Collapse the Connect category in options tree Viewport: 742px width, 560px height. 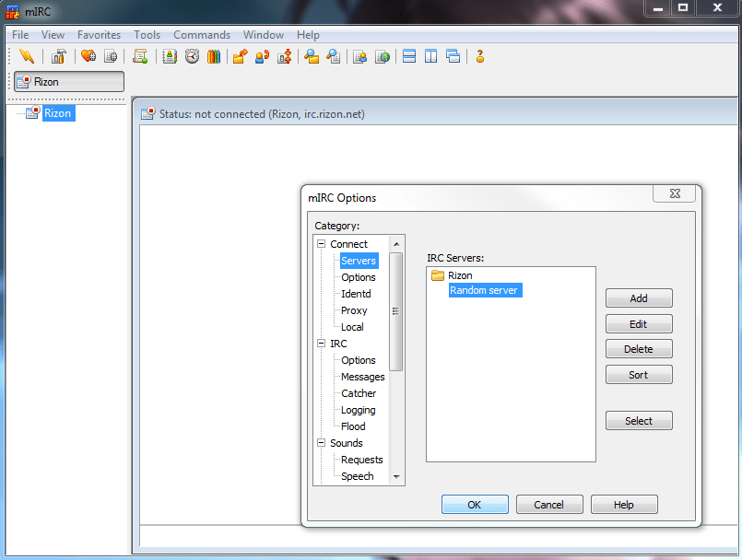pyautogui.click(x=322, y=244)
